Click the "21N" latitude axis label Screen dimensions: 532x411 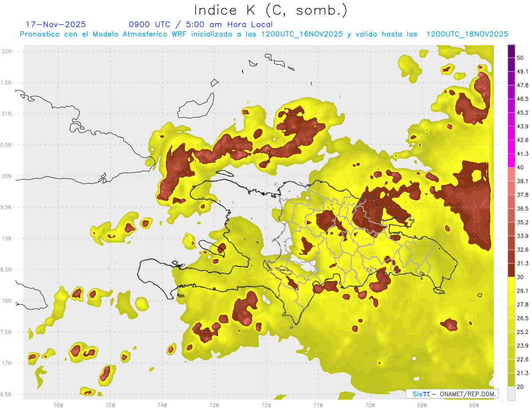pos(7,114)
